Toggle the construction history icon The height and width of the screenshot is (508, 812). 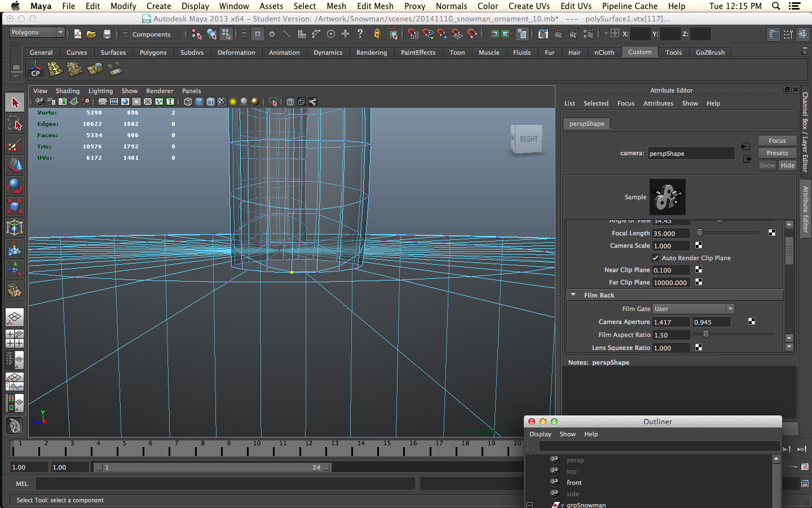tap(522, 34)
